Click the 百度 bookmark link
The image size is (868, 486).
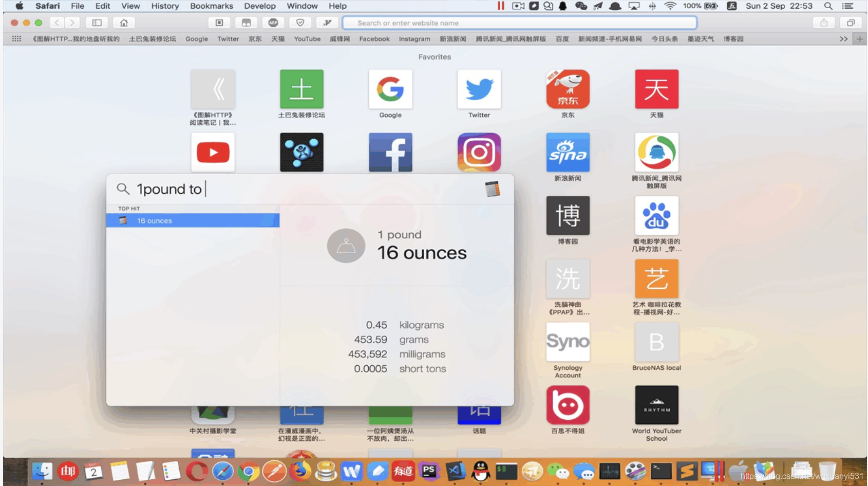tap(562, 39)
